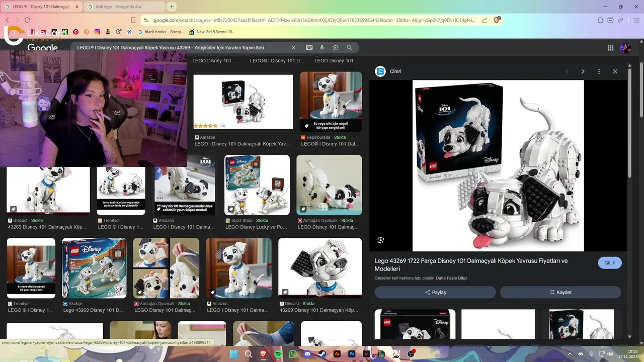Open the 'New Girl 5.Sezon 18...' bookmark

[x=212, y=32]
